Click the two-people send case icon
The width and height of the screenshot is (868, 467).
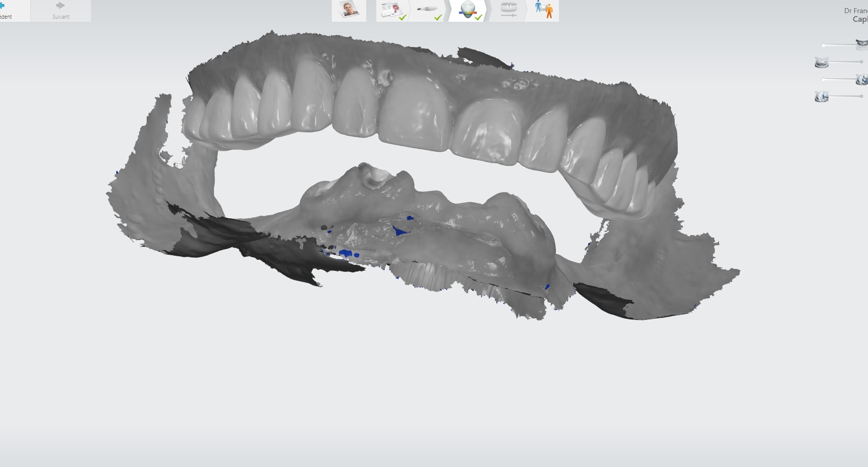544,10
